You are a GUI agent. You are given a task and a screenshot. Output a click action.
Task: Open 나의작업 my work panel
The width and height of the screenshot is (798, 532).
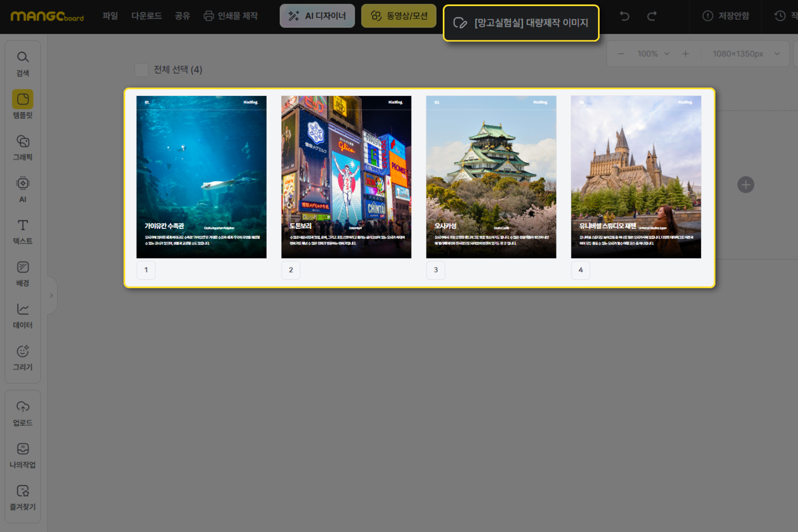(23, 456)
